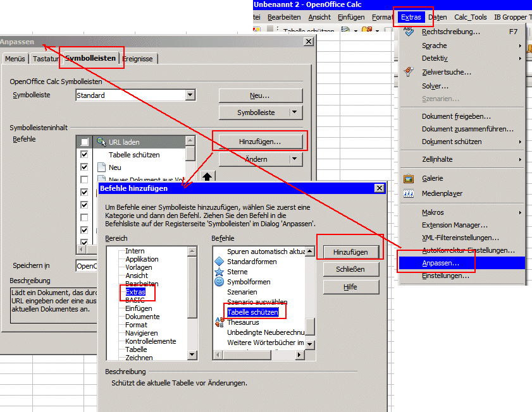
Task: Click Hinzufügen... in Anpassen dialog
Action: click(260, 142)
